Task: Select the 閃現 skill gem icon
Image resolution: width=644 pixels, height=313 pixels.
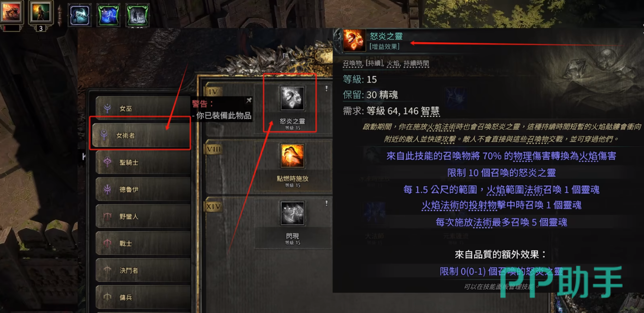Action: 293,213
